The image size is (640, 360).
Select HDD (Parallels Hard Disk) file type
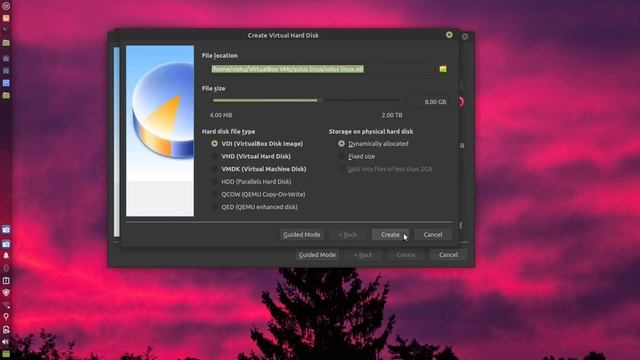(x=251, y=182)
